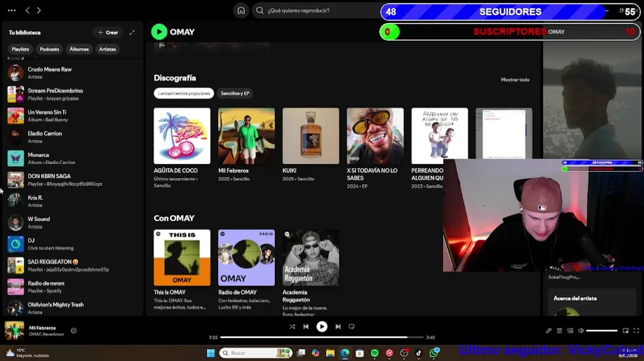The width and height of the screenshot is (644, 361).
Task: Open weather widget 15°C
Action: [x=28, y=353]
